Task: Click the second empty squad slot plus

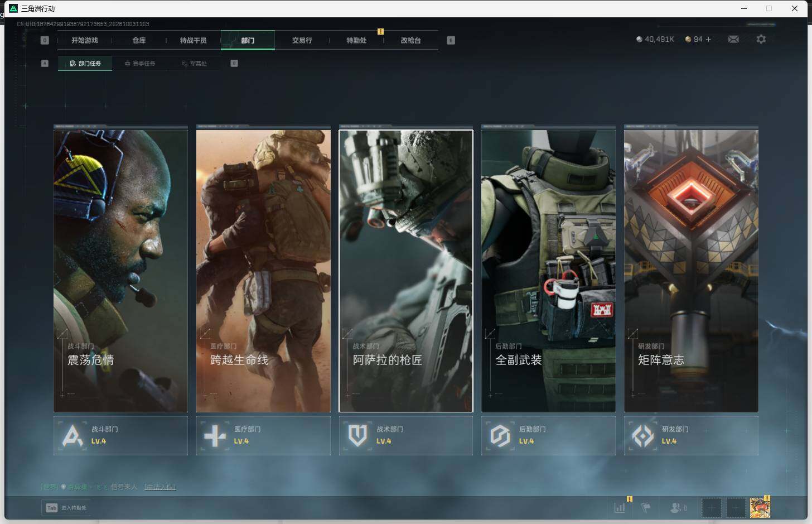Action: tap(736, 508)
